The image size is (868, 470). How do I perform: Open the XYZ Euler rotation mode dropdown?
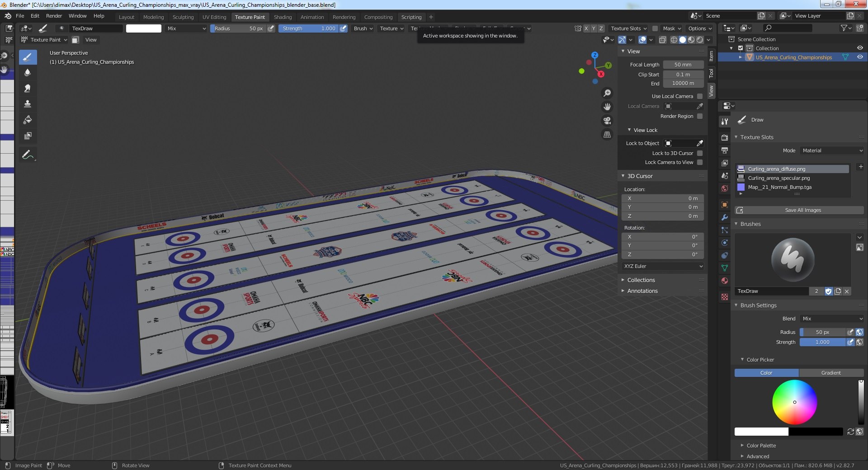click(663, 266)
